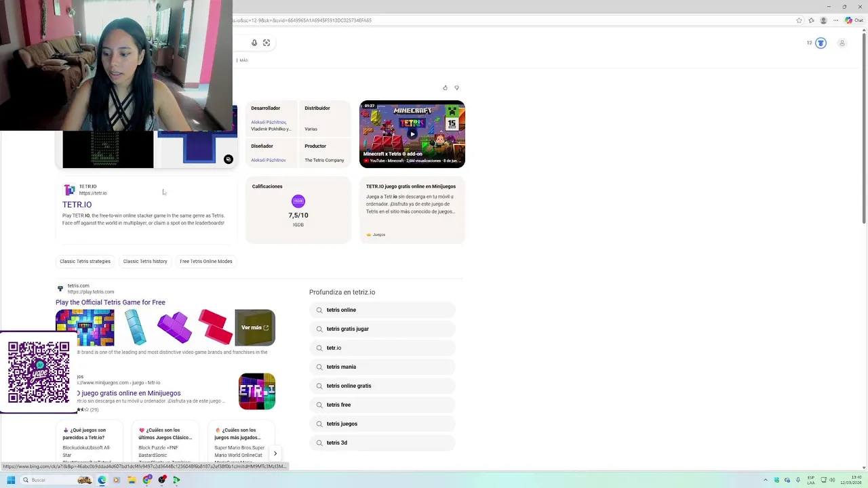The image size is (868, 488).
Task: Click the colorful Tetris logo thumbnail
Action: [x=85, y=327]
